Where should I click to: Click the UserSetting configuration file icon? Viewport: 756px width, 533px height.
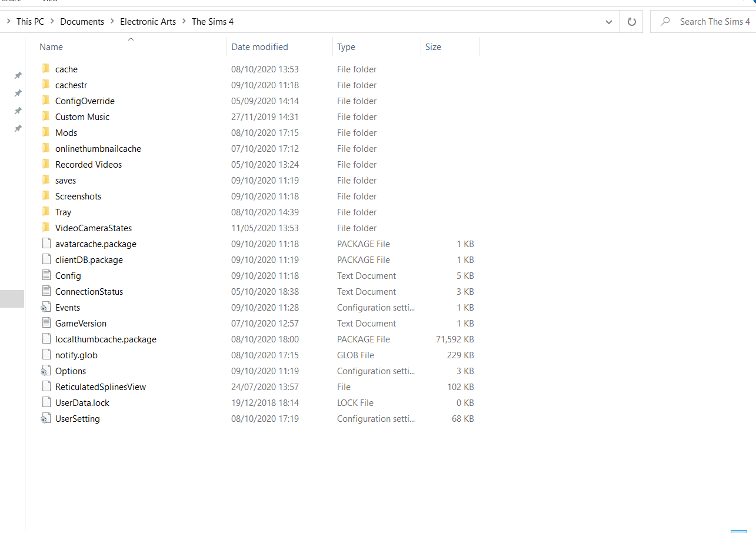(x=46, y=418)
